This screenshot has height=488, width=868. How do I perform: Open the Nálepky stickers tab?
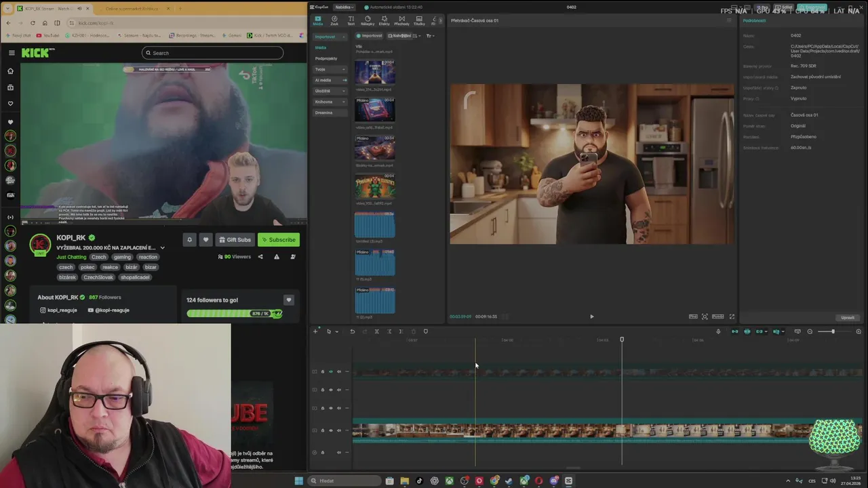click(x=368, y=20)
